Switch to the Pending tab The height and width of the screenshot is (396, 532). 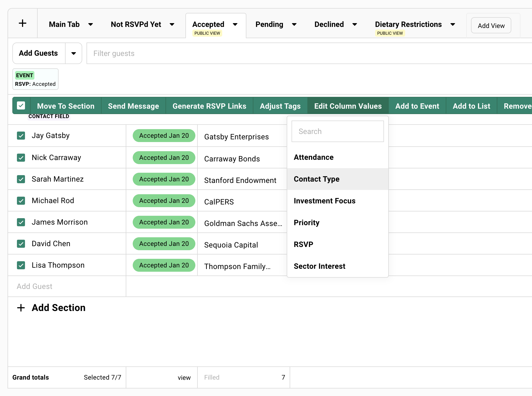(269, 24)
